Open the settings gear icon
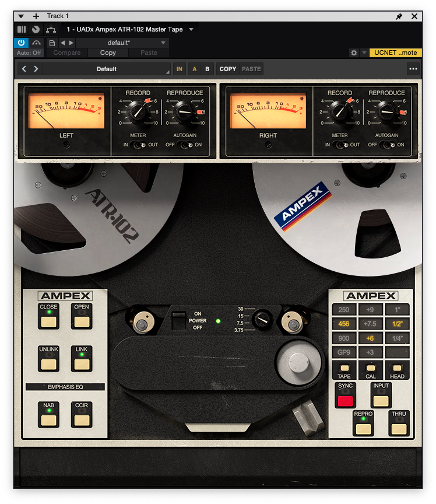The height and width of the screenshot is (504, 436). point(354,52)
